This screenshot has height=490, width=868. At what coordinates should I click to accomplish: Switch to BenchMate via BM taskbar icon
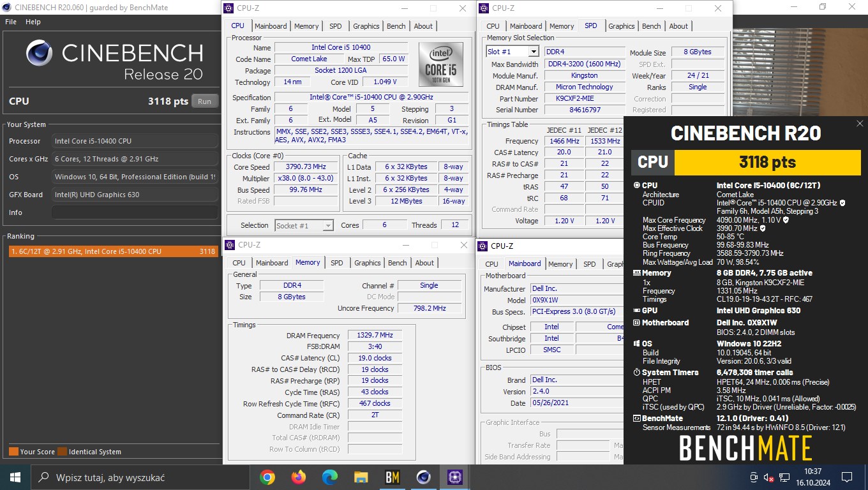(392, 477)
